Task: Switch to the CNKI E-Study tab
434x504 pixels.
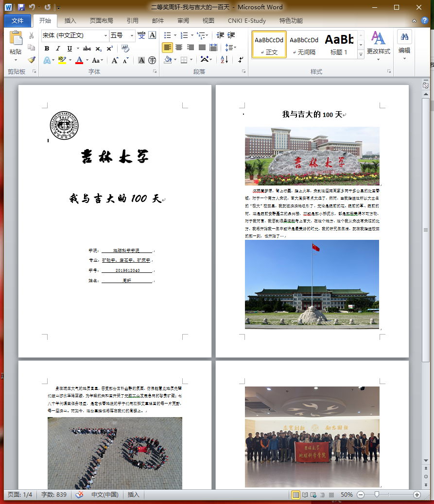Action: tap(247, 20)
